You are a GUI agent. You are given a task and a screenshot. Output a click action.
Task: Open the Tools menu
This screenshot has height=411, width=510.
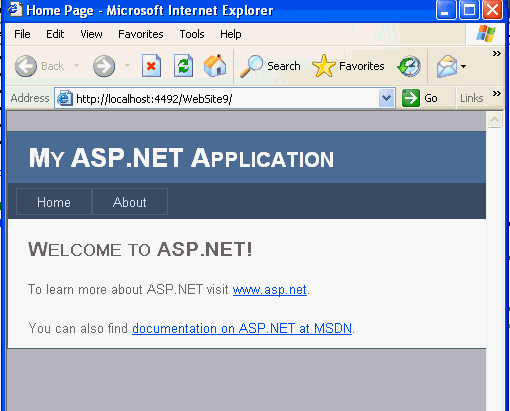(x=192, y=34)
